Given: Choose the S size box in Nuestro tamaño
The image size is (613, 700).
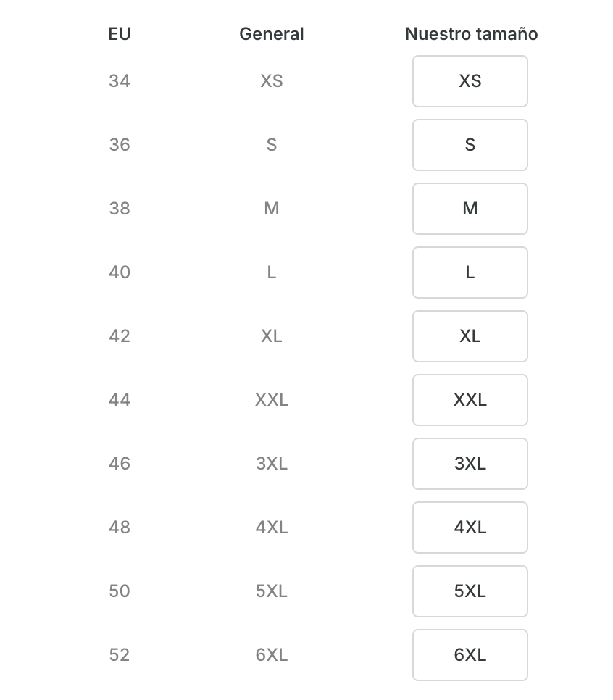Looking at the screenshot, I should (470, 145).
